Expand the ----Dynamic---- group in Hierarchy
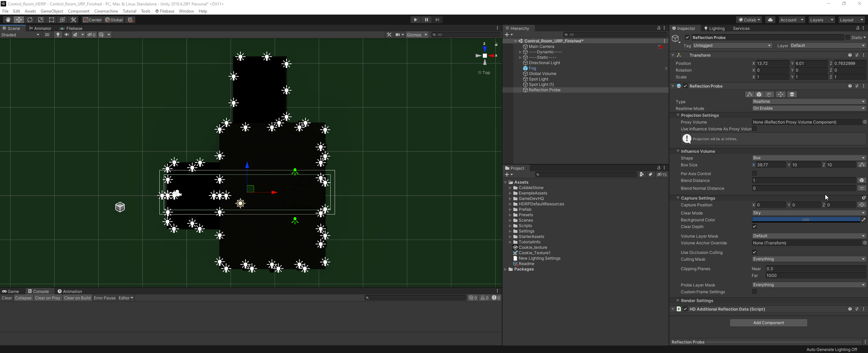 [x=520, y=52]
